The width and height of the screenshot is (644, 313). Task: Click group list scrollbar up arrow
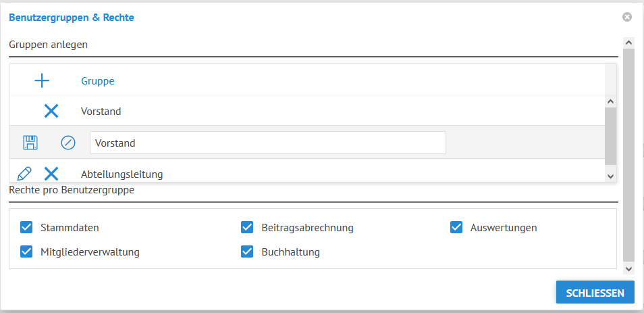610,101
